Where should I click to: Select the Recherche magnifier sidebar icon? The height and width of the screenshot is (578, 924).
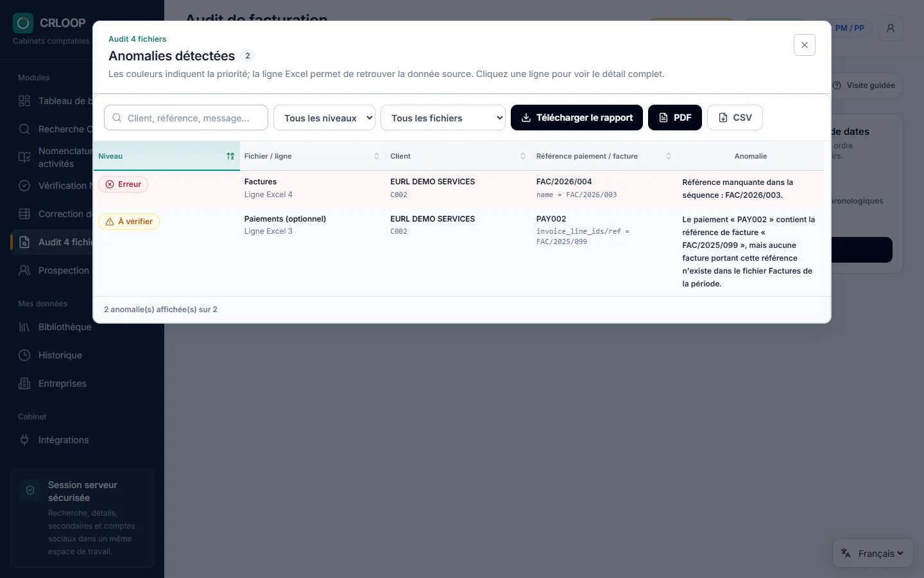click(x=24, y=129)
